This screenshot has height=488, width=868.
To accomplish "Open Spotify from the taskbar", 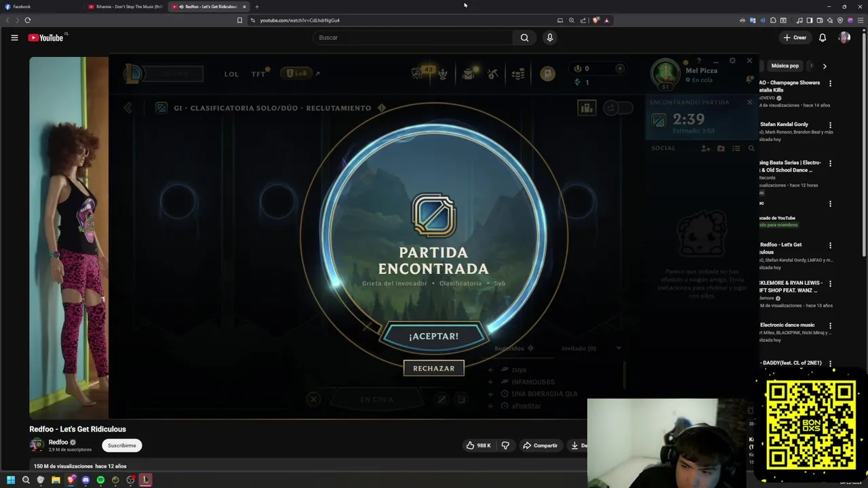I will coord(100,480).
